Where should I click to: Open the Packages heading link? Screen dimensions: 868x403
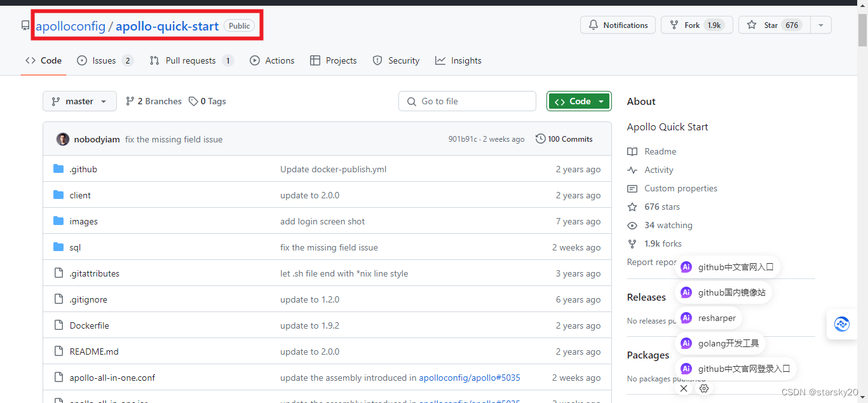pyautogui.click(x=648, y=355)
